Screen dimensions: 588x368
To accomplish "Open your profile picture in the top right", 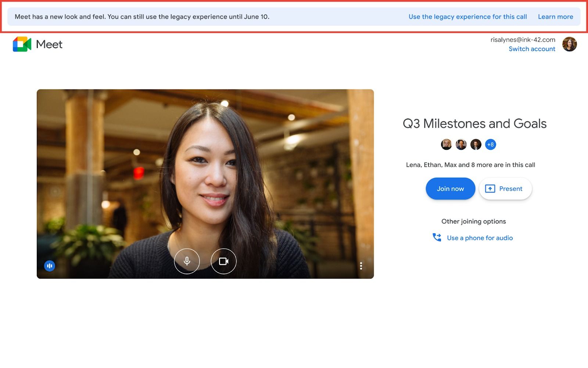I will coord(570,44).
